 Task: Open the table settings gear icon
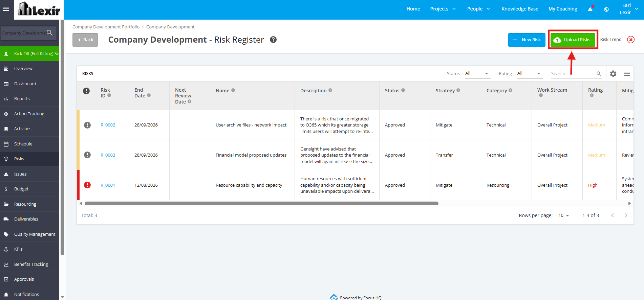[x=613, y=74]
